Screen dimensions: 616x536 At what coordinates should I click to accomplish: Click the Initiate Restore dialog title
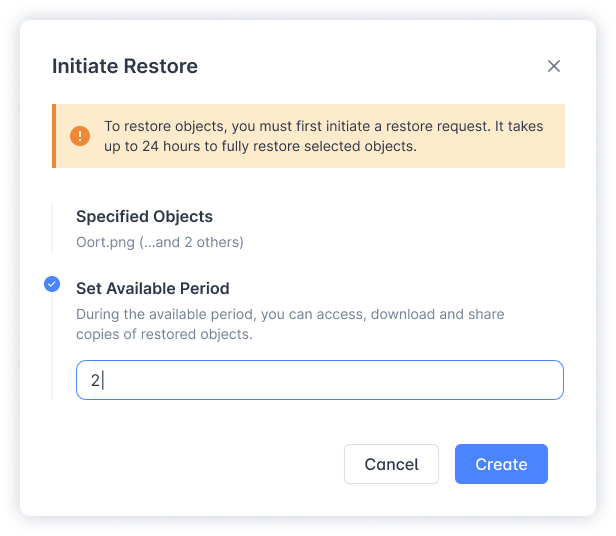pos(125,66)
